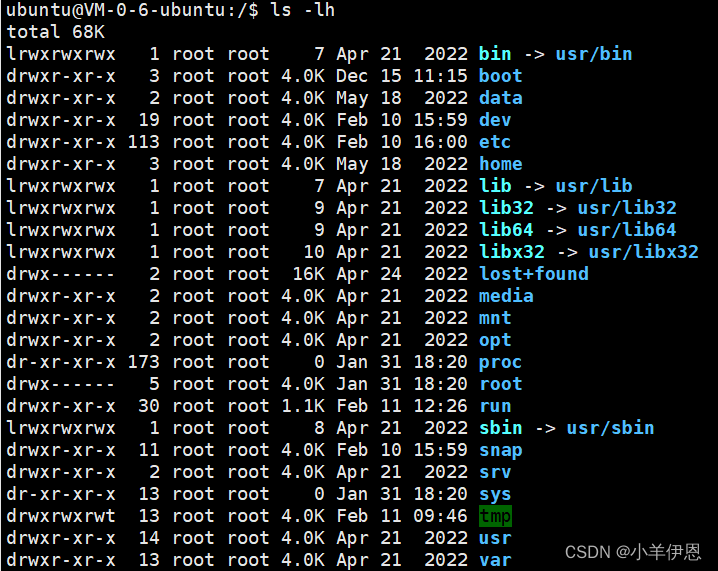
Task: Select the 'dev' directory name
Action: 495,120
